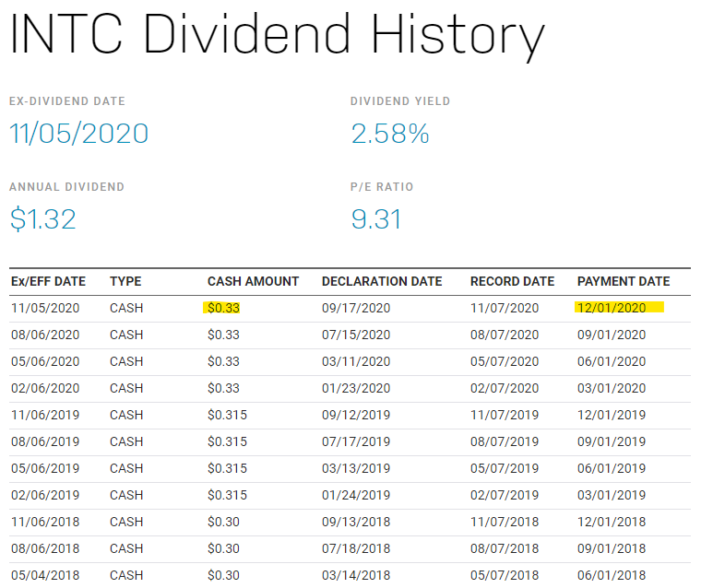Screen dimensions: 713x588
Task: Click the $0.33 amount in the 08/06/2020 row
Action: (x=223, y=335)
